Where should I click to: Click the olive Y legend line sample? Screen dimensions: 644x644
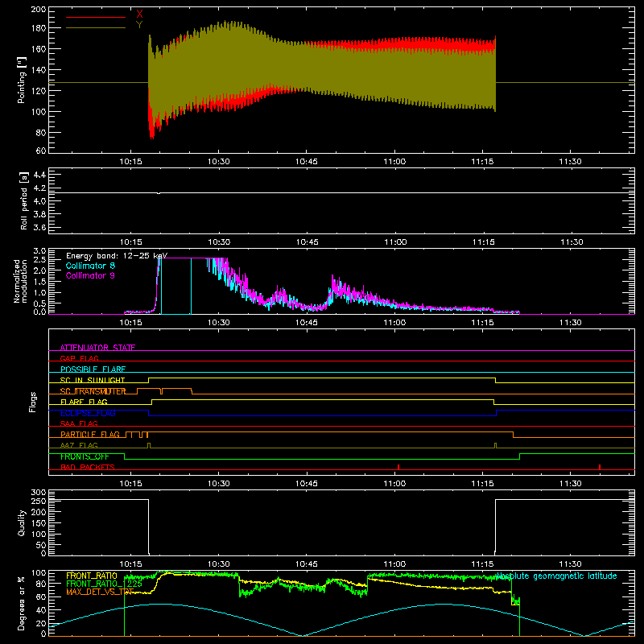click(96, 27)
